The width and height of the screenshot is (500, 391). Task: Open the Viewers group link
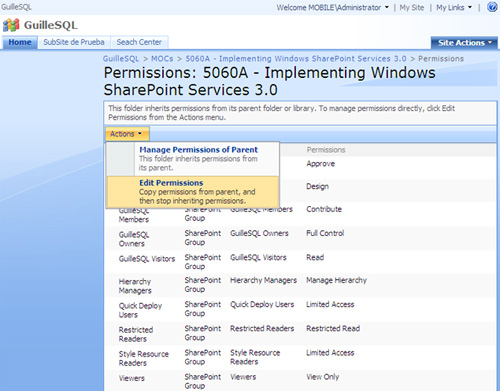pos(132,378)
